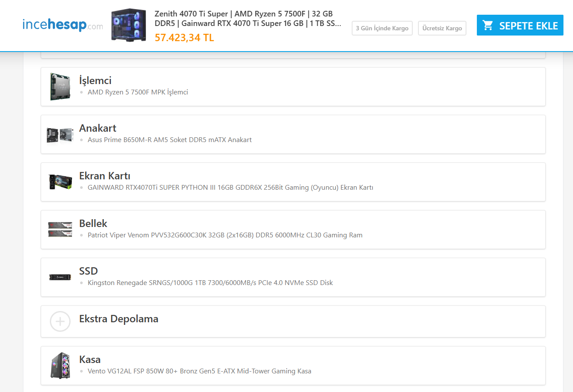Screen dimensions: 573x392
Task: Click the Kingston SSD image icon
Action: [x=60, y=277]
